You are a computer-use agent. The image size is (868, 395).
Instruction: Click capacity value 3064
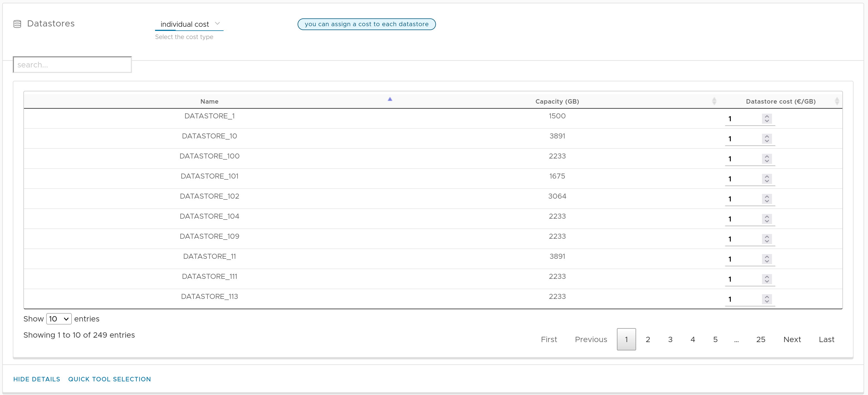(x=557, y=196)
